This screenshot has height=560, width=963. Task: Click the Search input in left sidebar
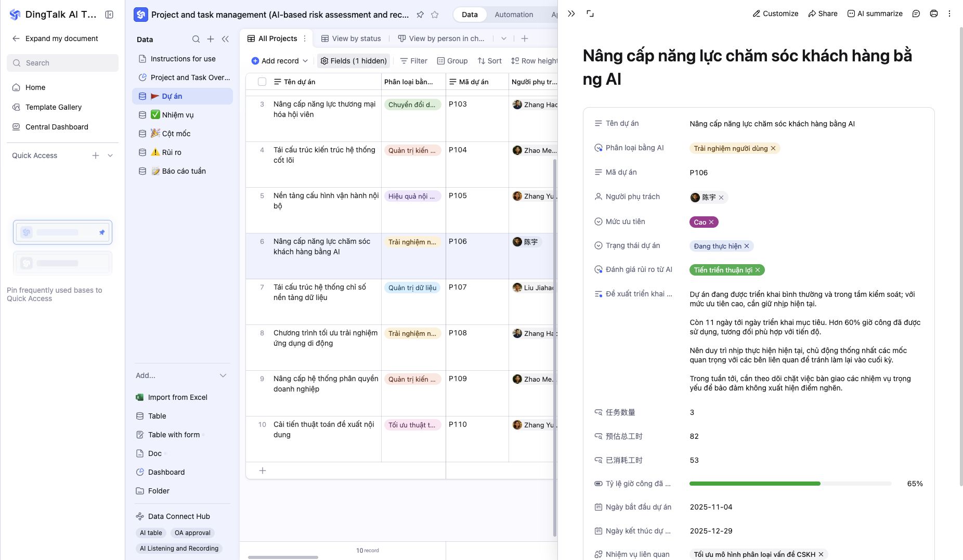(62, 63)
